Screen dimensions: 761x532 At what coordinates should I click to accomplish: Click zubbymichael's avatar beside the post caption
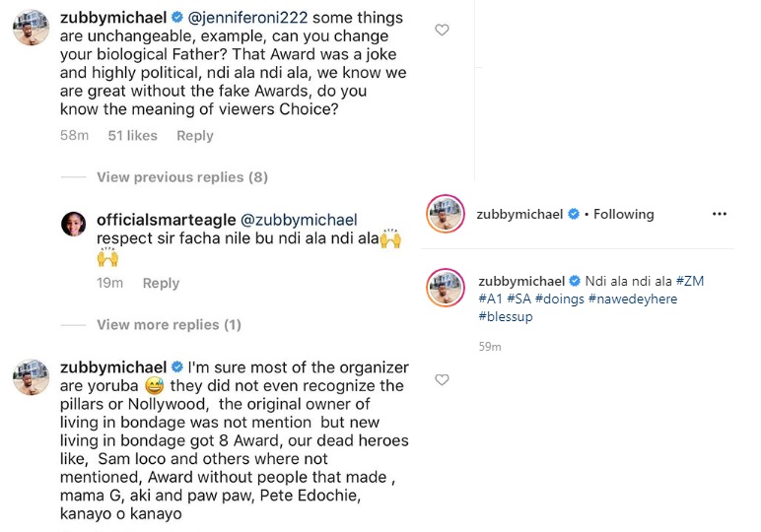(445, 287)
